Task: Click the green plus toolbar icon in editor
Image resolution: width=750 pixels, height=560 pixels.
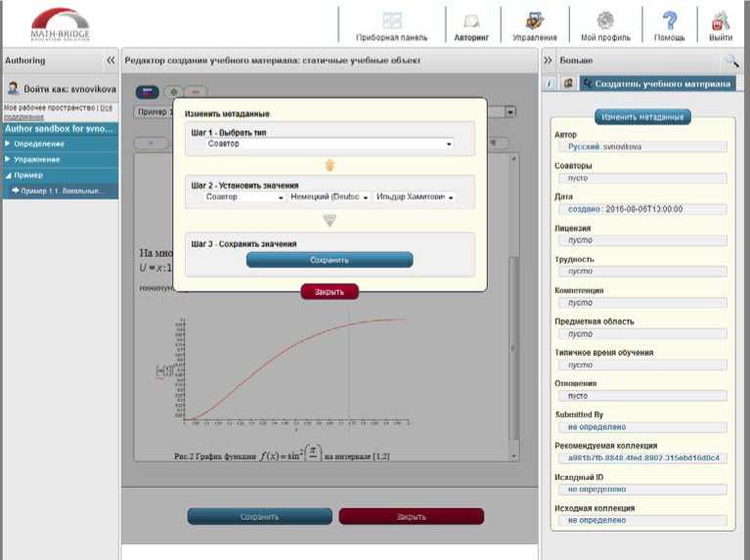Action: tap(174, 92)
